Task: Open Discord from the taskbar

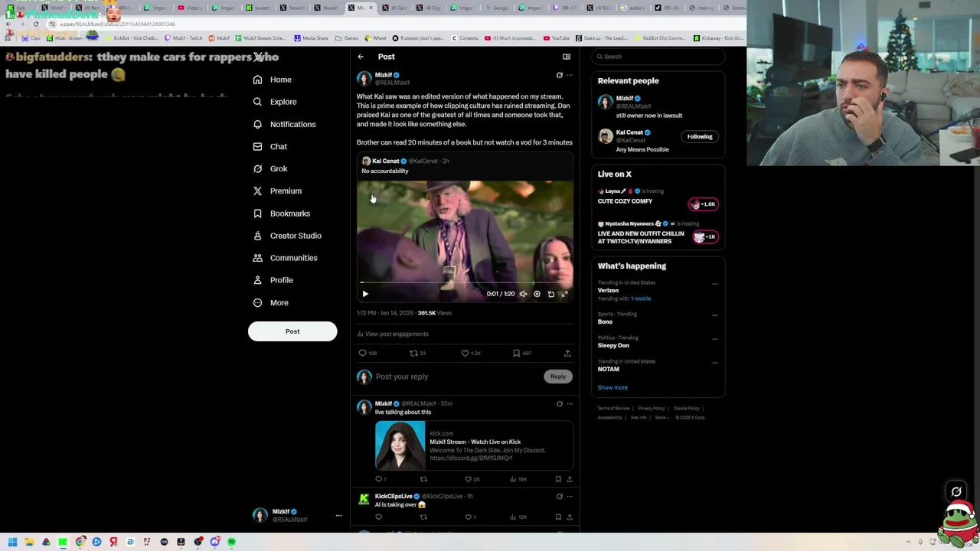Action: tap(215, 543)
